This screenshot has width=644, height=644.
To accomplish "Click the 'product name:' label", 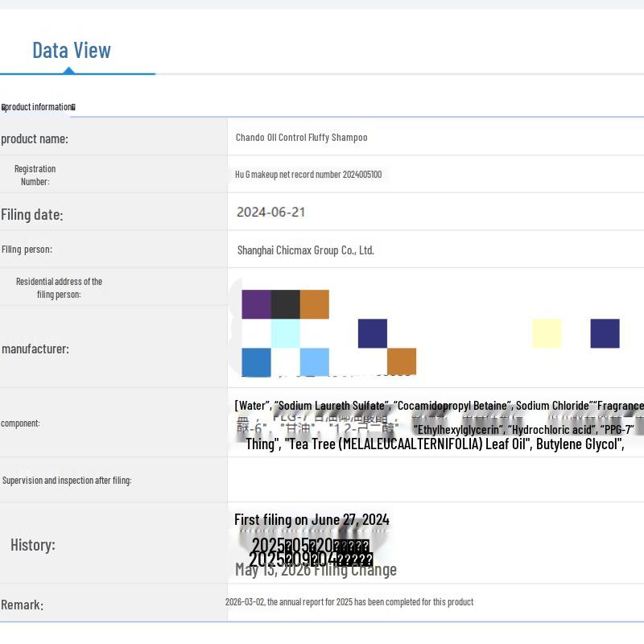I will click(35, 138).
